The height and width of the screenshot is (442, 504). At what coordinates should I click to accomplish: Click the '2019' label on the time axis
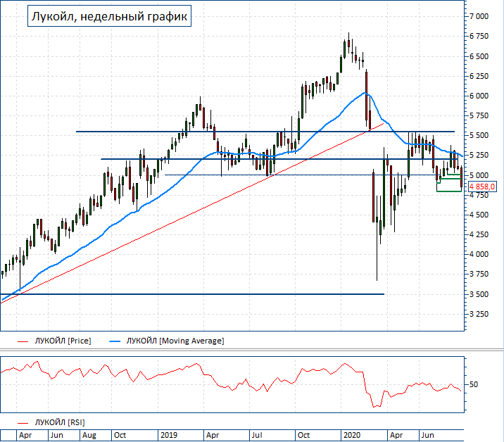(x=169, y=435)
